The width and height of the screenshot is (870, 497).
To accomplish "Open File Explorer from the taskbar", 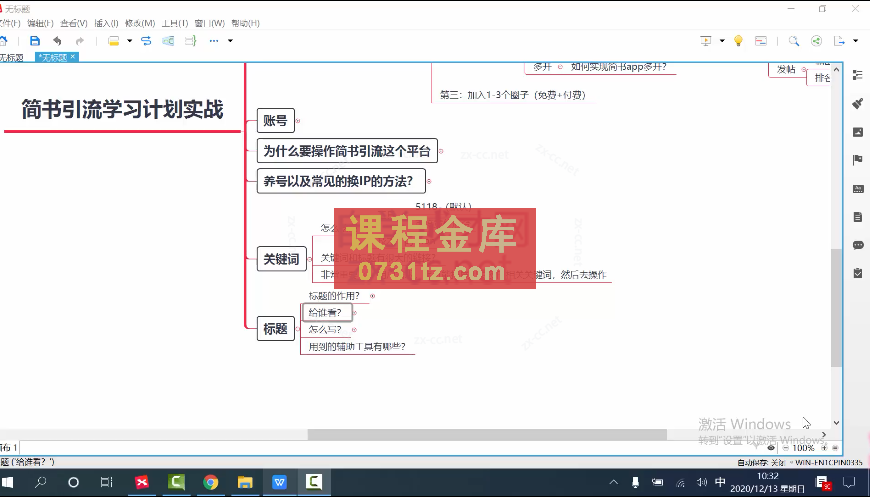I will [245, 482].
